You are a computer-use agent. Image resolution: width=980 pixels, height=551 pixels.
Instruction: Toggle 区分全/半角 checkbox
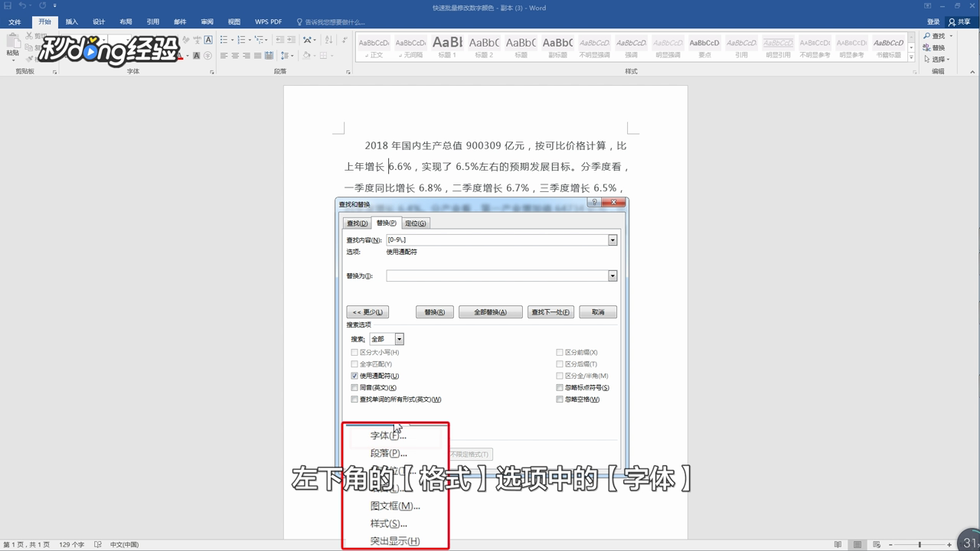pyautogui.click(x=560, y=376)
